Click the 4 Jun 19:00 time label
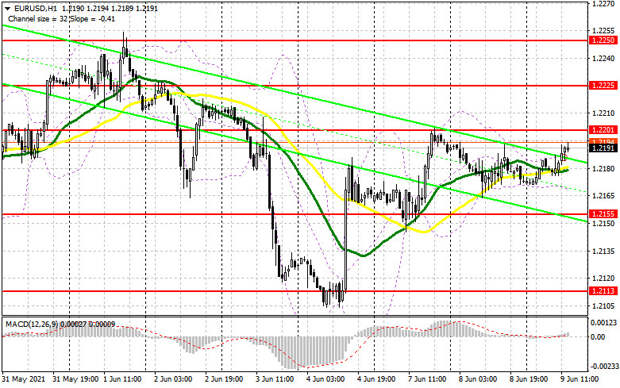 (x=376, y=379)
